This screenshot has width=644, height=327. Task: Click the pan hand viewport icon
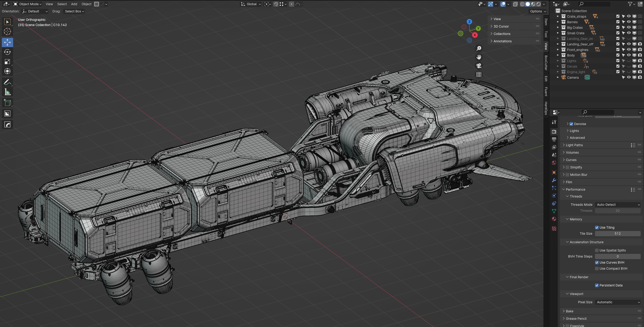pyautogui.click(x=479, y=57)
